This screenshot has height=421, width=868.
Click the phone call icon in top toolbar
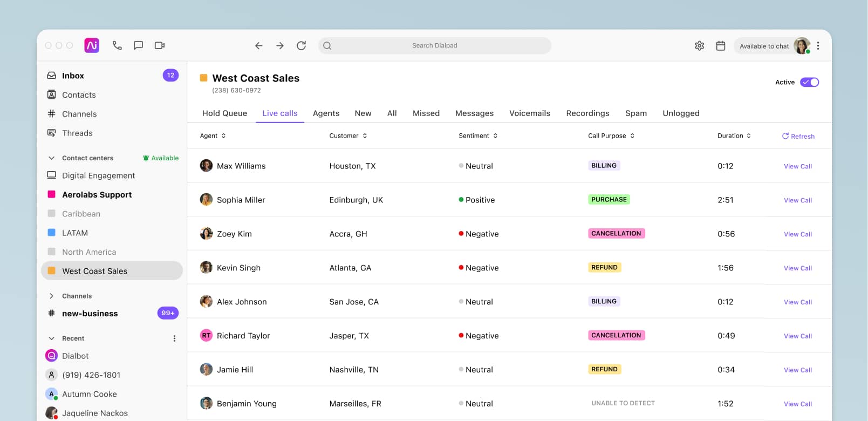click(117, 45)
